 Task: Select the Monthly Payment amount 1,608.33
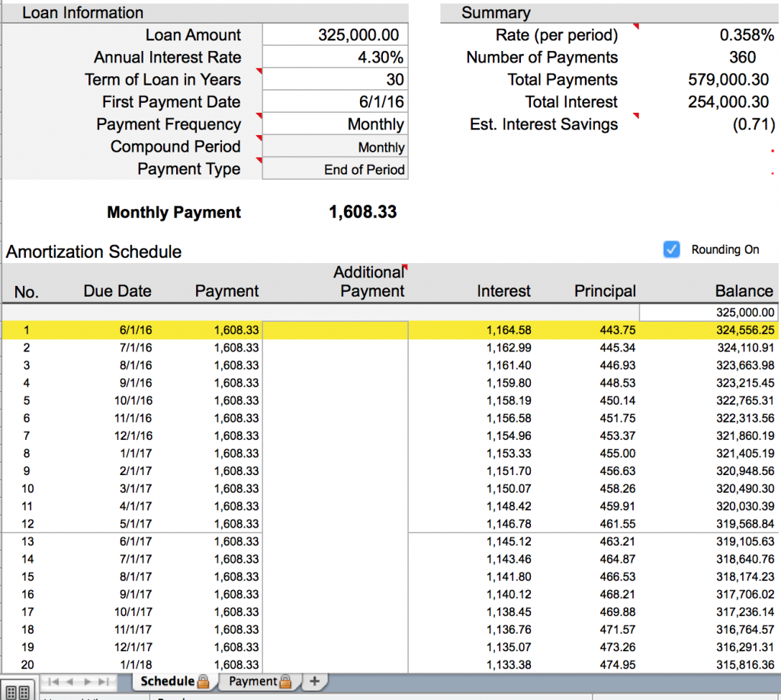(x=362, y=212)
